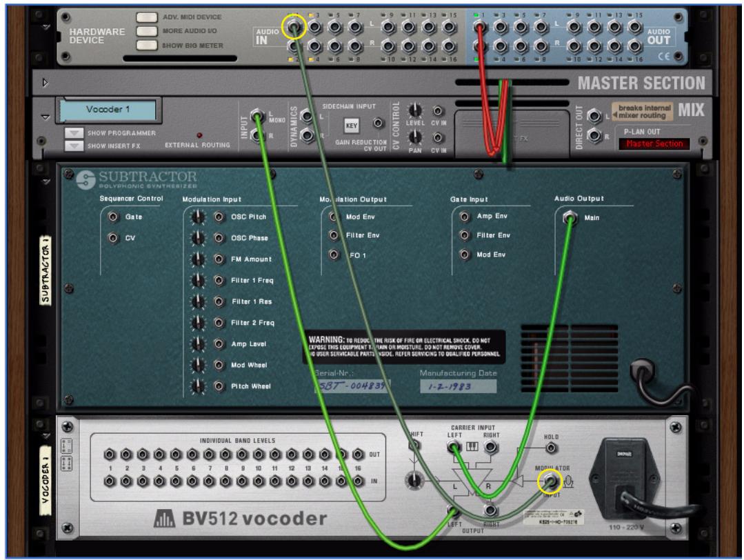Viewport: 744px width, 560px height.
Task: Click the MASTER SECTION title label
Action: (641, 83)
